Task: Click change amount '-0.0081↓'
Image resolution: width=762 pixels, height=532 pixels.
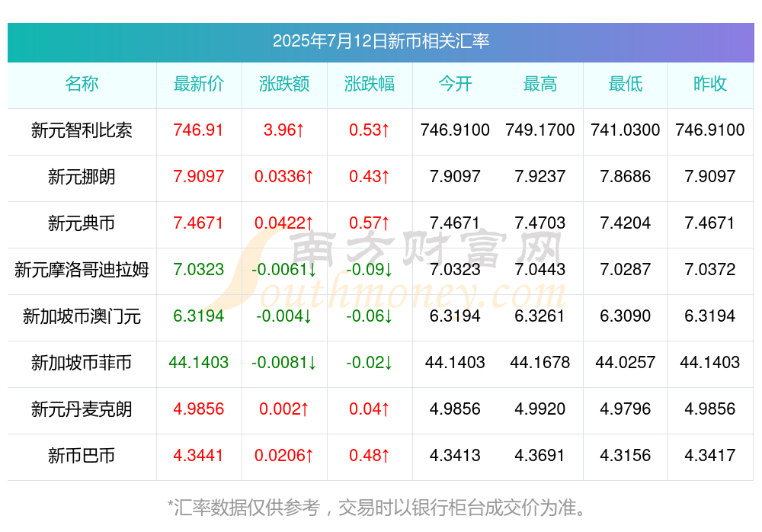Action: [284, 362]
